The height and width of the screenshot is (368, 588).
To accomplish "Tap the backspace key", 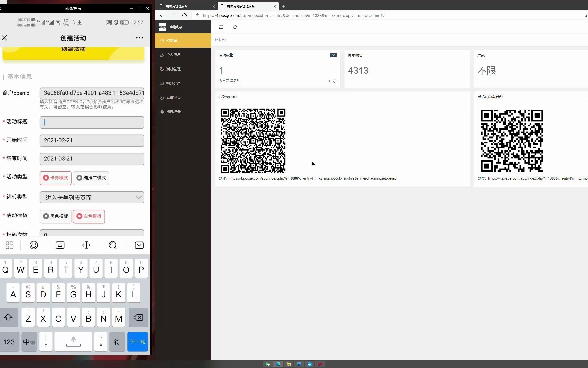I will 138,317.
